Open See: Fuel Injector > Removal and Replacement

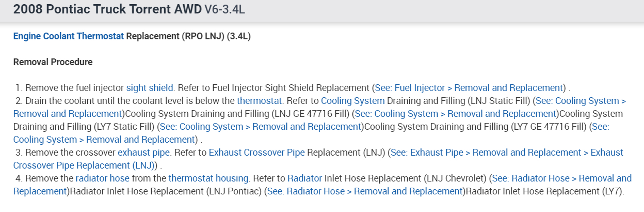click(469, 88)
